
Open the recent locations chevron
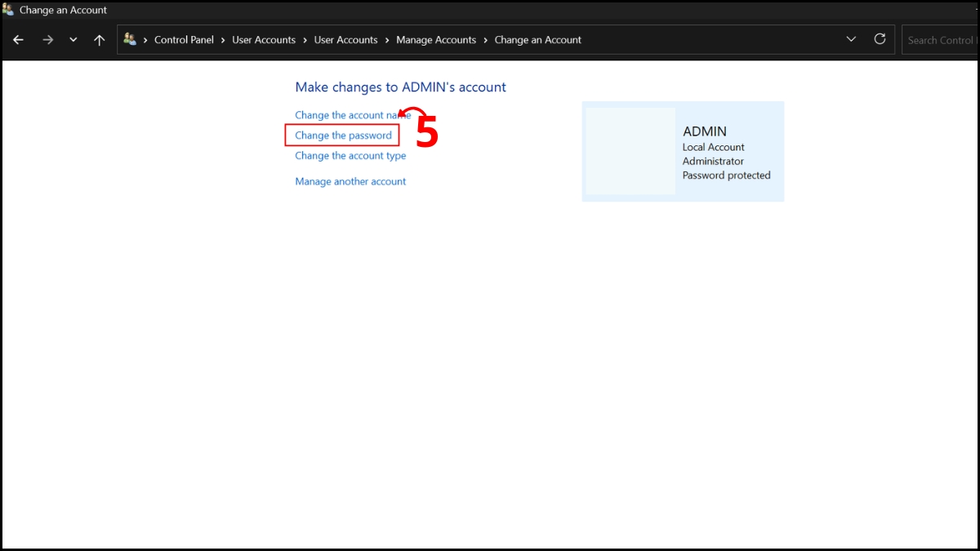(x=73, y=40)
